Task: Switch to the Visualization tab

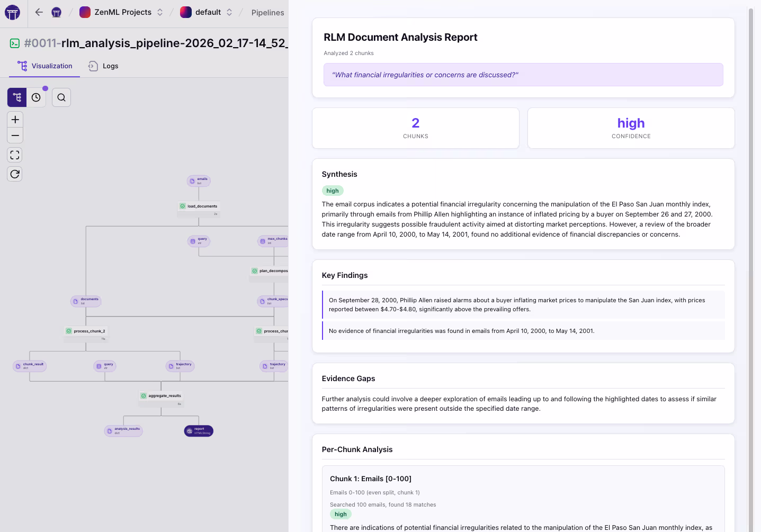Action: coord(44,66)
